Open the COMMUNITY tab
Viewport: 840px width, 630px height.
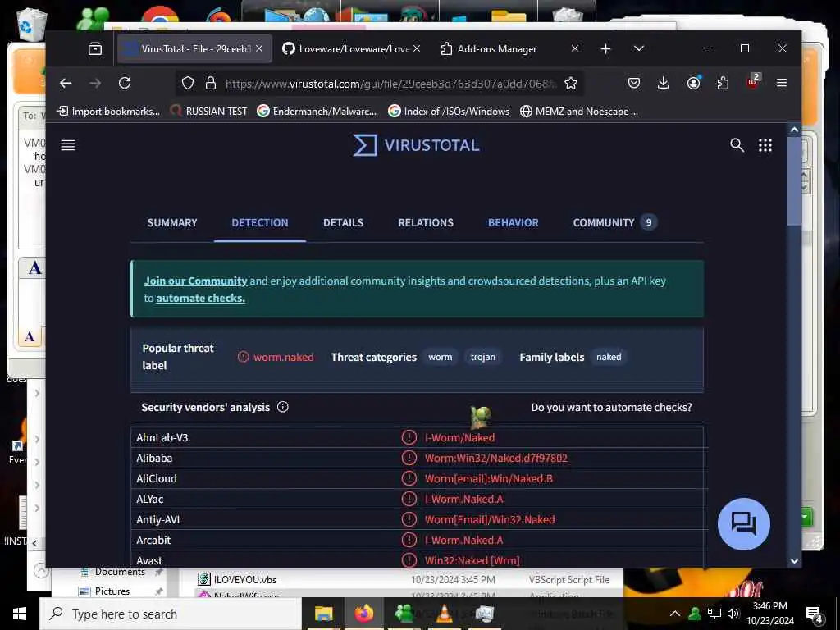(x=614, y=223)
